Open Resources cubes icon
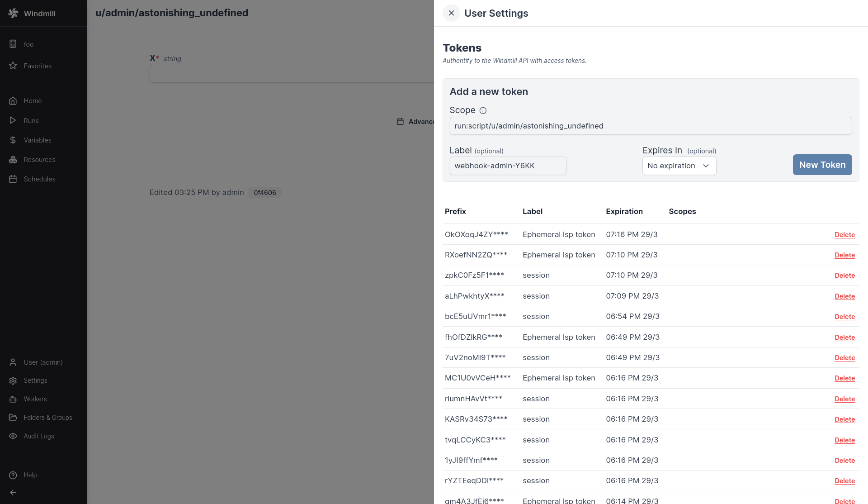 [x=13, y=160]
